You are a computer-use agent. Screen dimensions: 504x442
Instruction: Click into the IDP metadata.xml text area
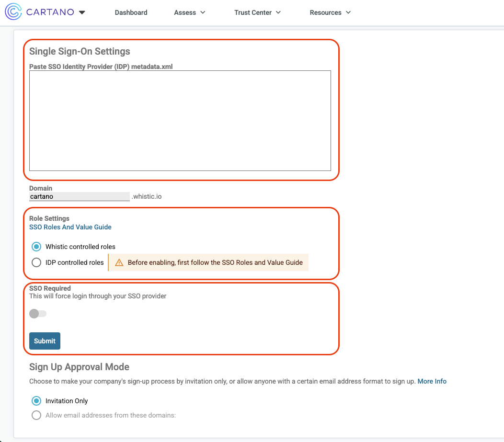point(180,121)
